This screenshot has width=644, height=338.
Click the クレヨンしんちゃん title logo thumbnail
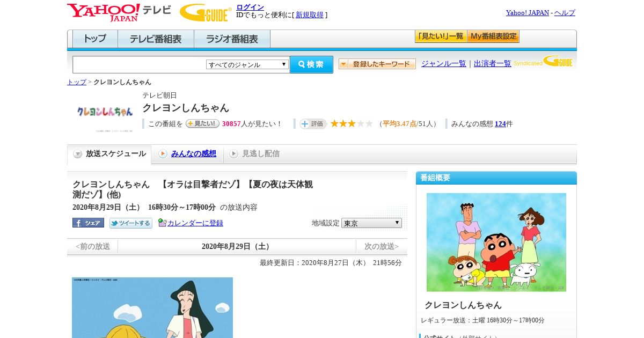105,112
